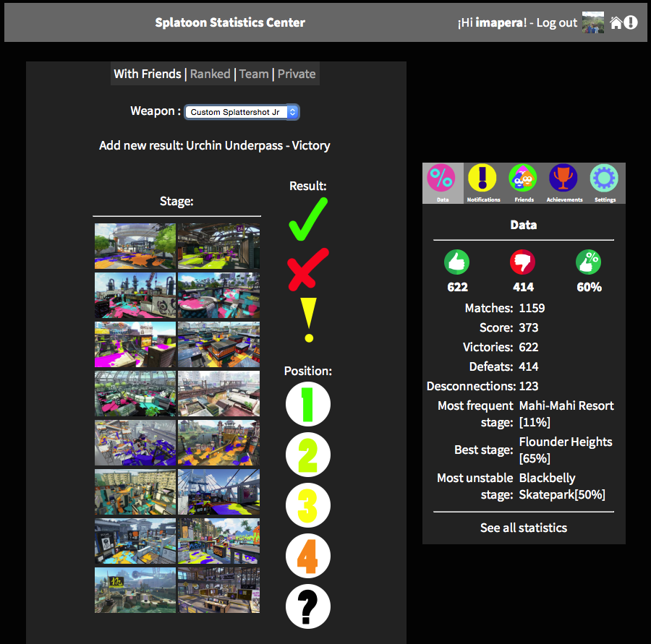Select position 1 for the match result
The height and width of the screenshot is (644, 651).
click(307, 404)
